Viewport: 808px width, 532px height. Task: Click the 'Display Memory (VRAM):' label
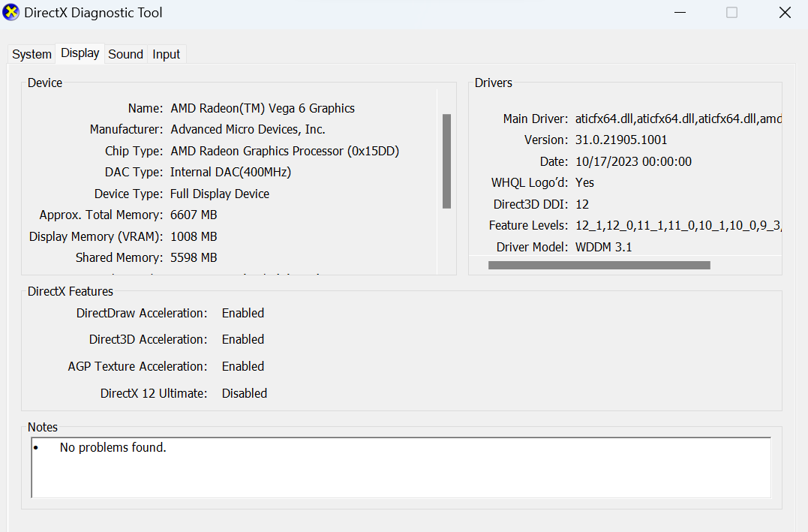[96, 236]
